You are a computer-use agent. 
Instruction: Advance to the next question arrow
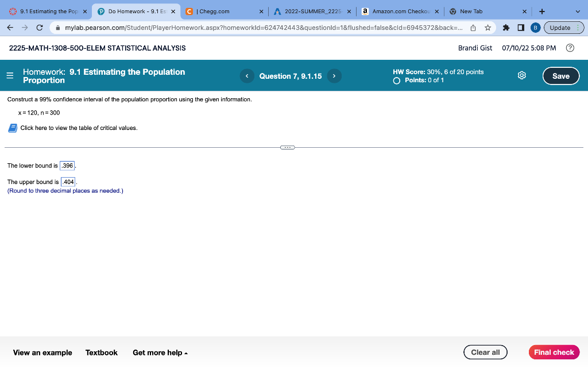(x=334, y=76)
